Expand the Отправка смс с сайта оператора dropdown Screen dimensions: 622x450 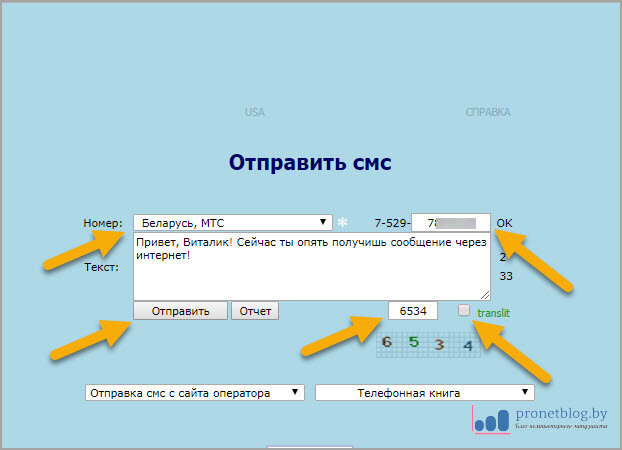point(195,393)
